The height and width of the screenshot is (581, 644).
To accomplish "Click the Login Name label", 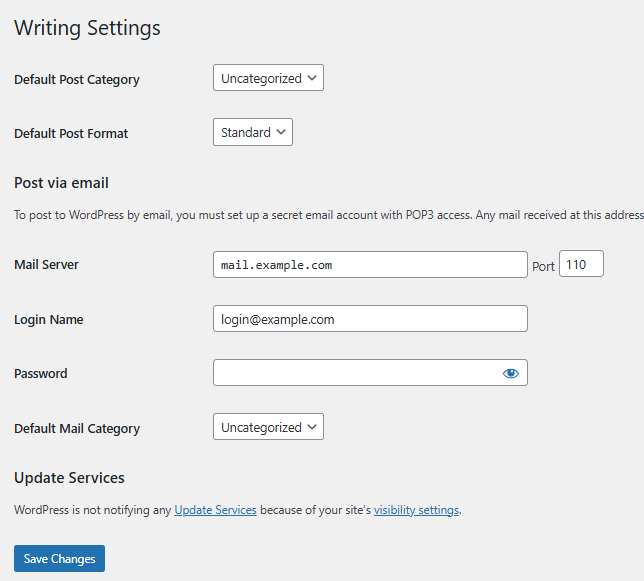I will tap(48, 320).
